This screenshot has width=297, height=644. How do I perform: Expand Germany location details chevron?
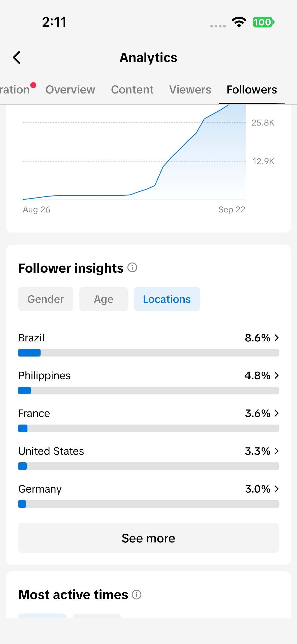point(277,489)
